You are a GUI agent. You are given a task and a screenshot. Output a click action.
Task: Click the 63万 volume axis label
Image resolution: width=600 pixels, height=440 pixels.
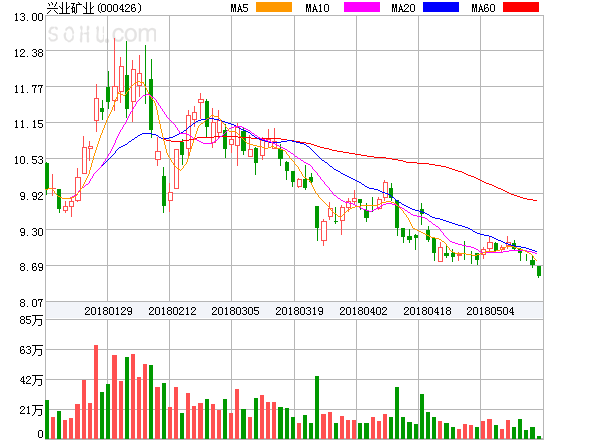click(x=31, y=350)
